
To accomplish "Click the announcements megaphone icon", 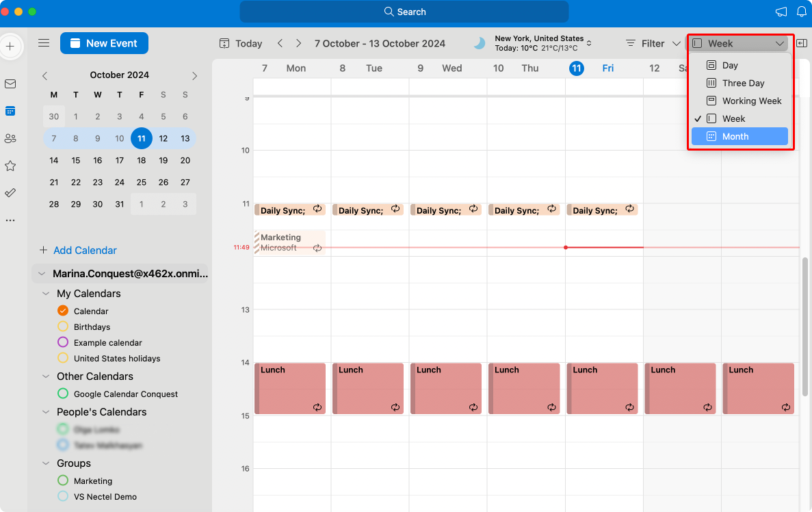I will (781, 12).
